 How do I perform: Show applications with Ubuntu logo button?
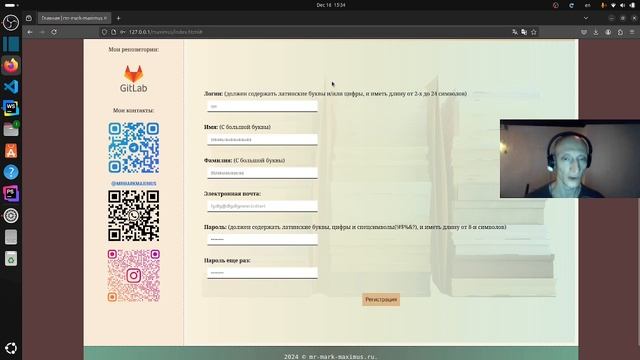pos(11,348)
